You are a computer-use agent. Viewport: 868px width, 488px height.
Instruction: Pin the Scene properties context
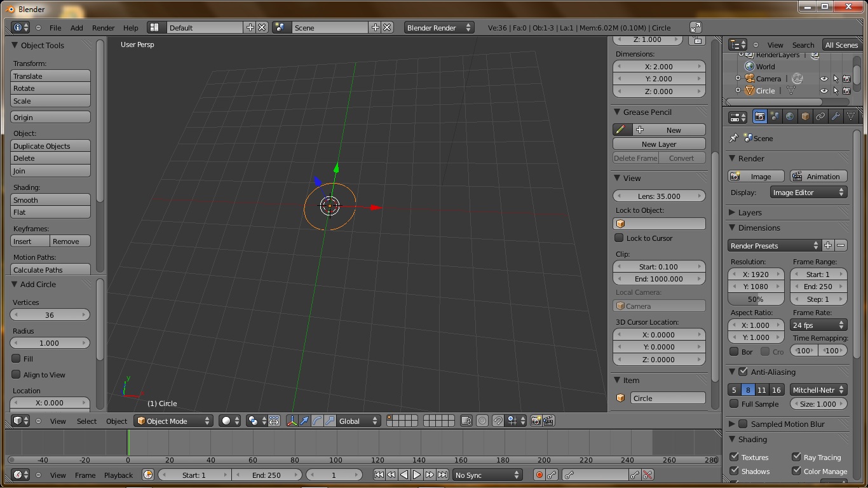[734, 138]
